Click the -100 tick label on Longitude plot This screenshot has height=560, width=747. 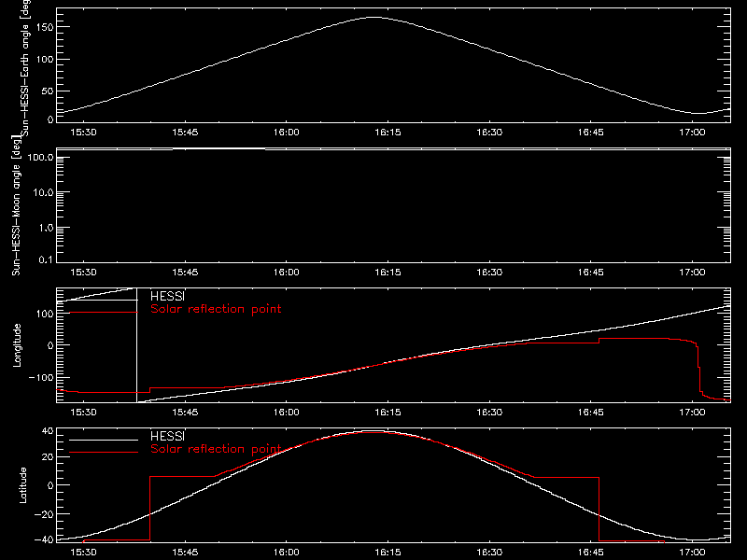pyautogui.click(x=41, y=377)
